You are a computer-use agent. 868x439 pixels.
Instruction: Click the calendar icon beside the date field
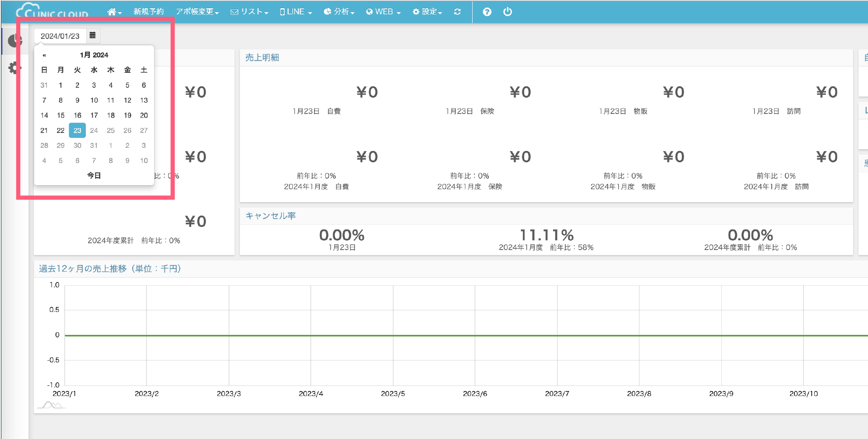tap(93, 35)
